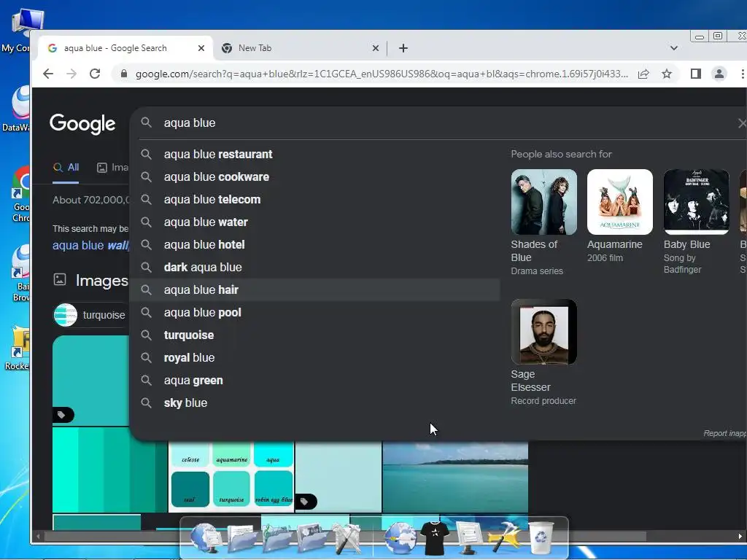Click the Images section heading icon

(x=60, y=279)
